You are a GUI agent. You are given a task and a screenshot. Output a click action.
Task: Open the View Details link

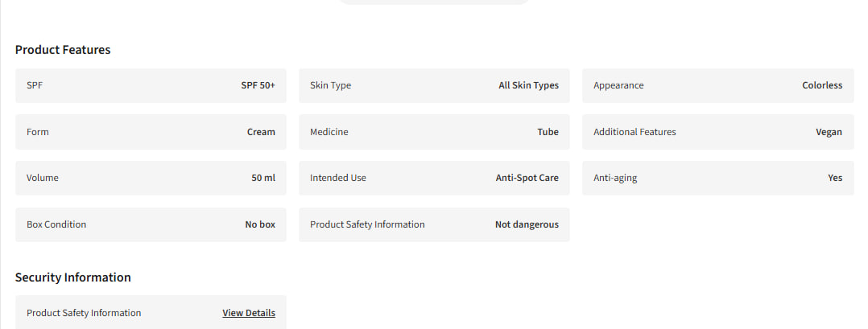249,313
